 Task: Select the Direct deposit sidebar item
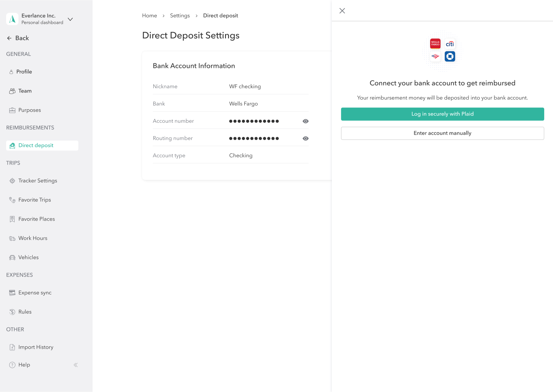(x=36, y=145)
